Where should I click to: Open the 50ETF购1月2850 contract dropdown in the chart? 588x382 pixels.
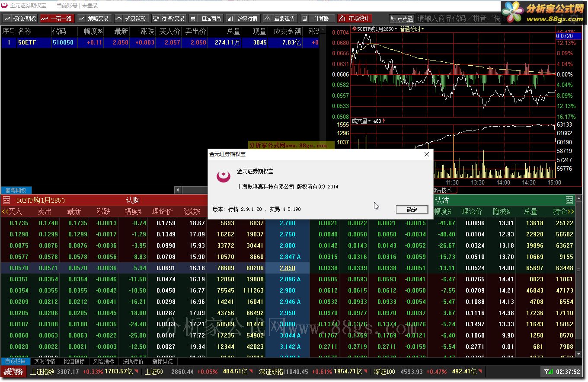[x=375, y=29]
